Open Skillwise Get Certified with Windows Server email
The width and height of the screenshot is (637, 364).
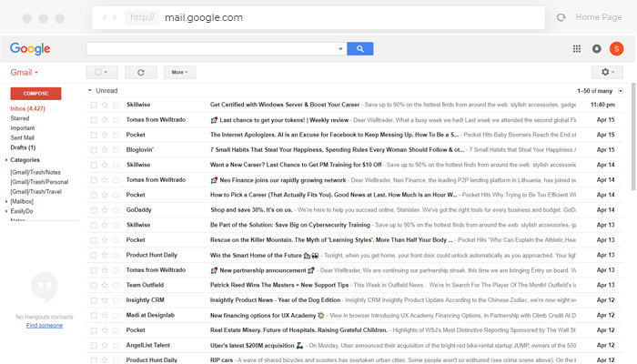(x=354, y=105)
